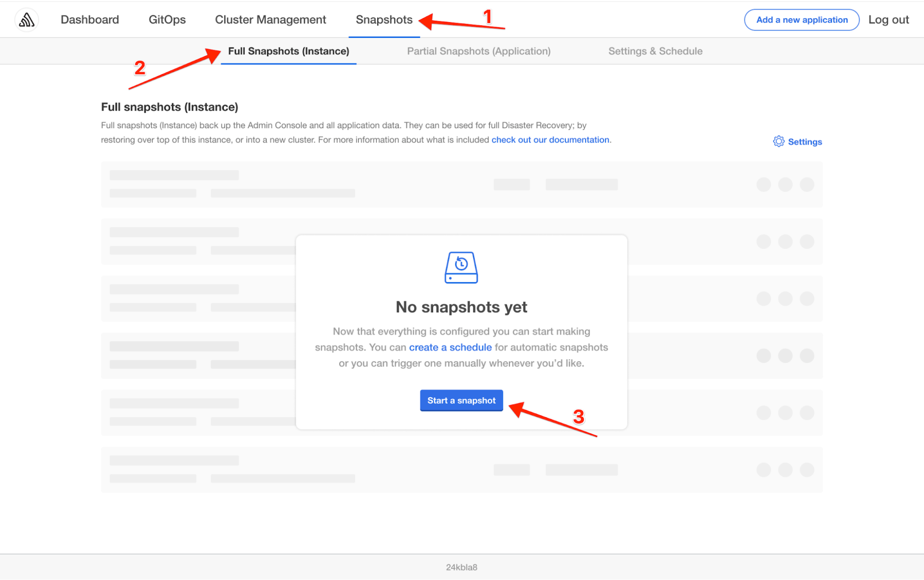Select the Full Snapshots (Instance) tab
This screenshot has width=924, height=580.
[288, 51]
